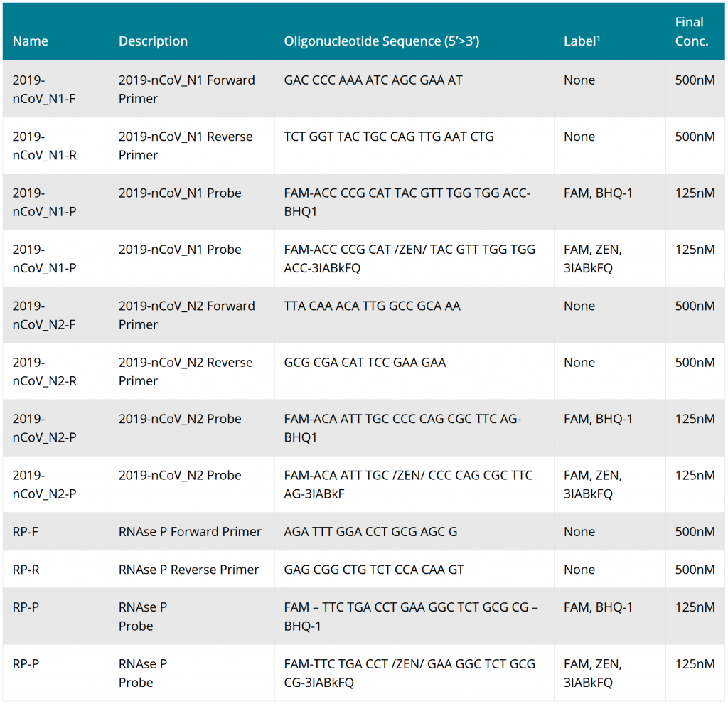
Task: Click the sequence GCG CGA CAT TCC
Action: coord(365,363)
